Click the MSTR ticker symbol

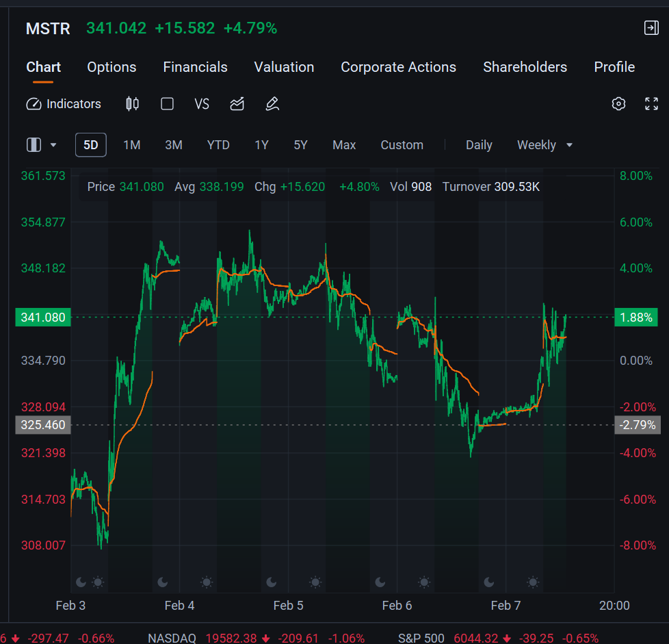click(48, 29)
